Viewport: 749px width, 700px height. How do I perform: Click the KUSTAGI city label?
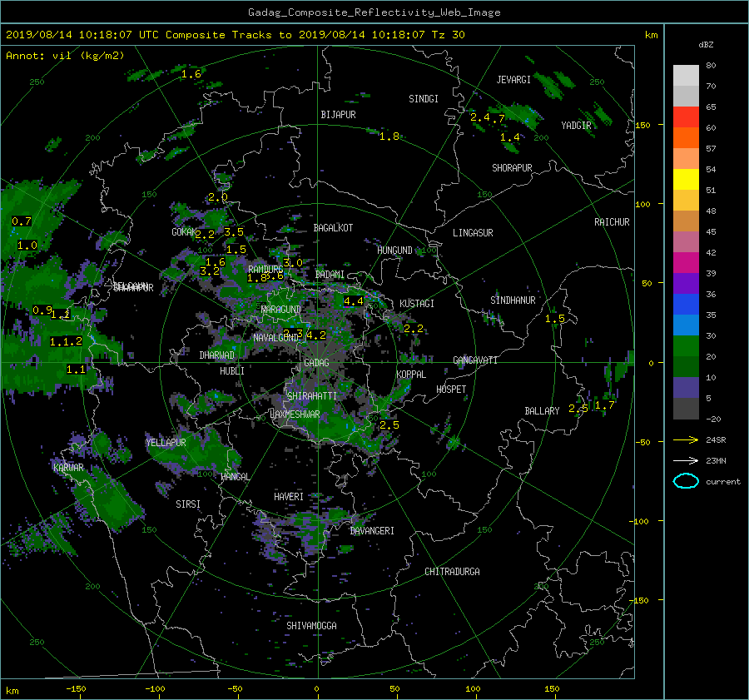click(x=417, y=304)
